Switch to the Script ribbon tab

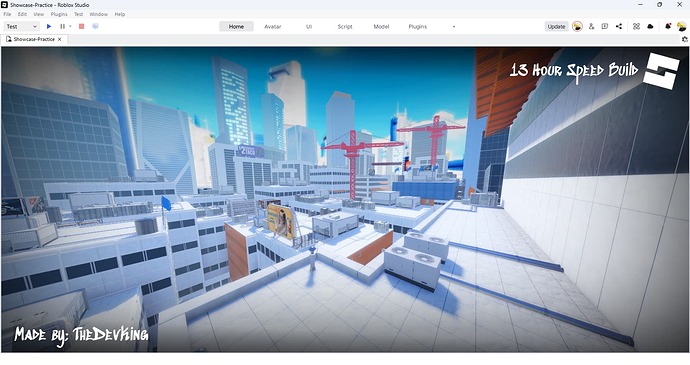tap(345, 26)
